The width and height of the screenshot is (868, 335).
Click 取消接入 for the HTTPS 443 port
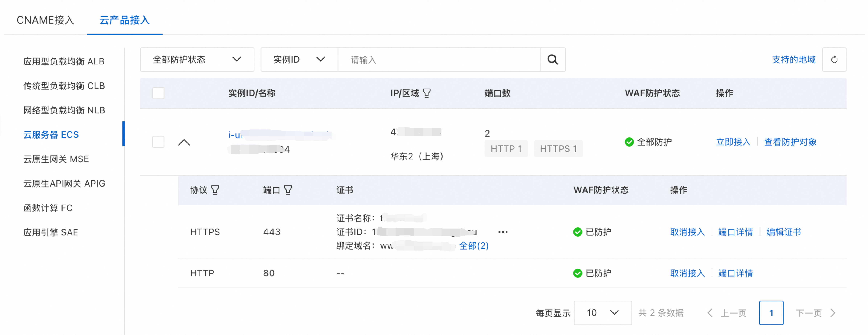[687, 232]
